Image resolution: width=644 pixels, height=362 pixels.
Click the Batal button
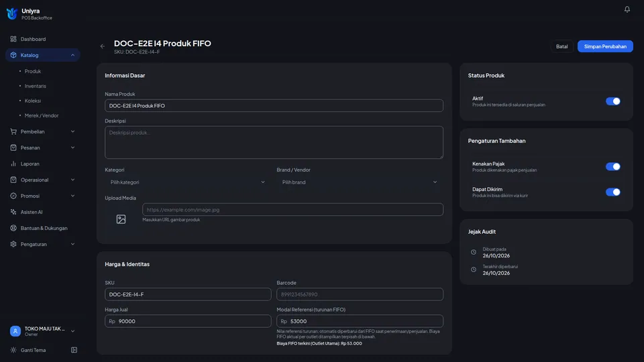point(561,46)
